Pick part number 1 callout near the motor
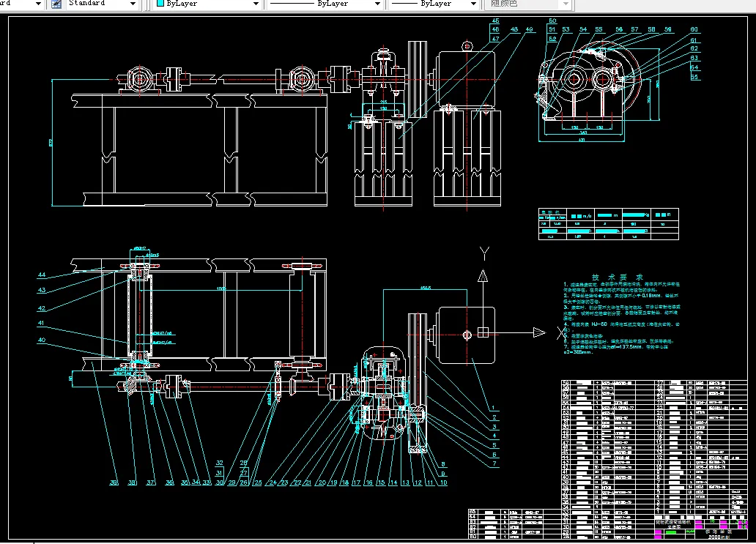This screenshot has width=756, height=544. (494, 408)
